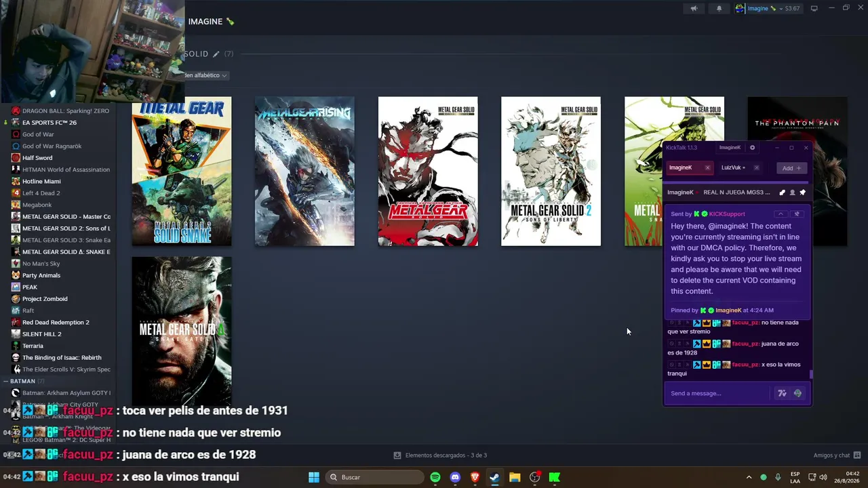Screen dimensions: 868x488
Task: Open Kick emote picker button
Action: tap(797, 394)
